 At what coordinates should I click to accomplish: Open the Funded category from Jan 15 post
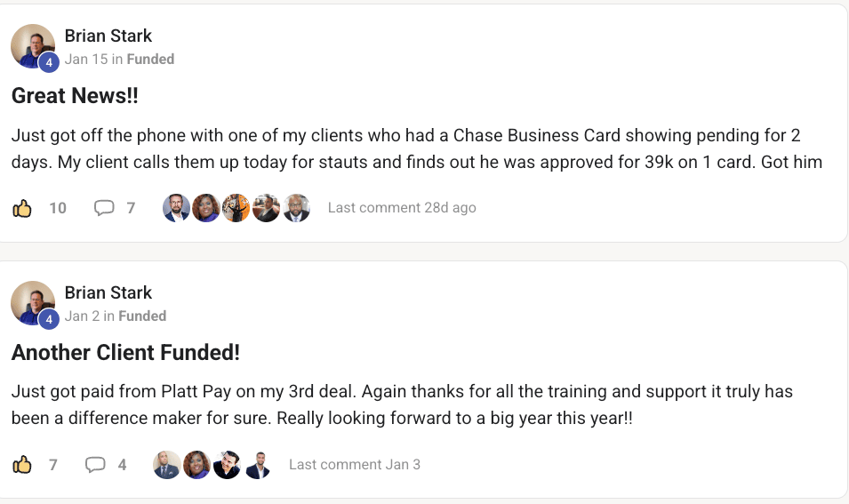(150, 60)
